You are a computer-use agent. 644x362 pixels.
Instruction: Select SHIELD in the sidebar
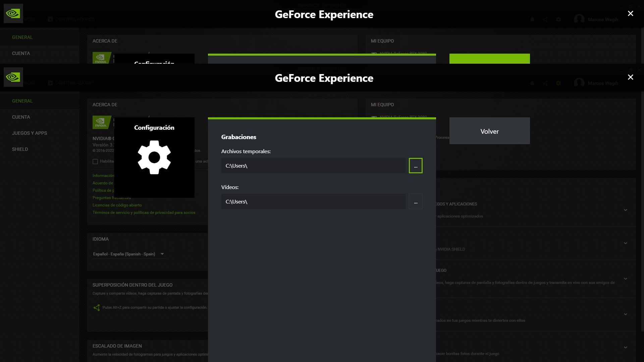coord(20,149)
